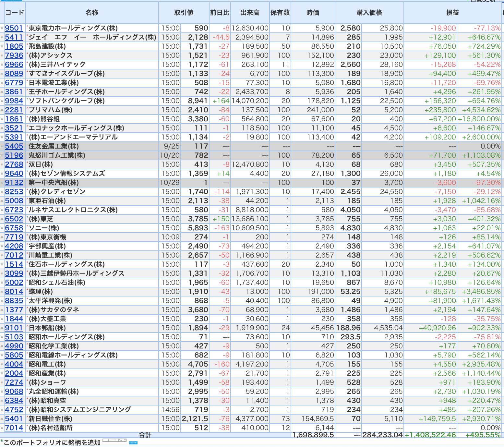Click 第一中央汽船 return -97.30%
Viewport: 504px width, 447px height.
click(487, 183)
